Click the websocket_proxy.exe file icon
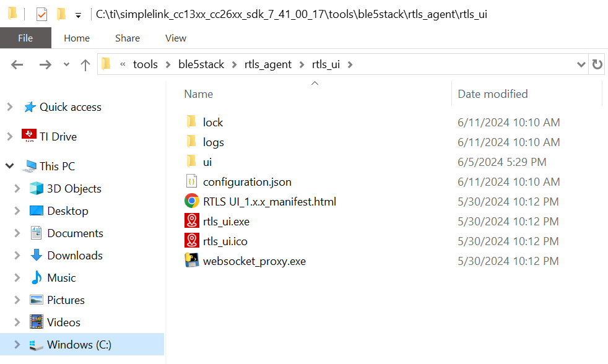 191,261
